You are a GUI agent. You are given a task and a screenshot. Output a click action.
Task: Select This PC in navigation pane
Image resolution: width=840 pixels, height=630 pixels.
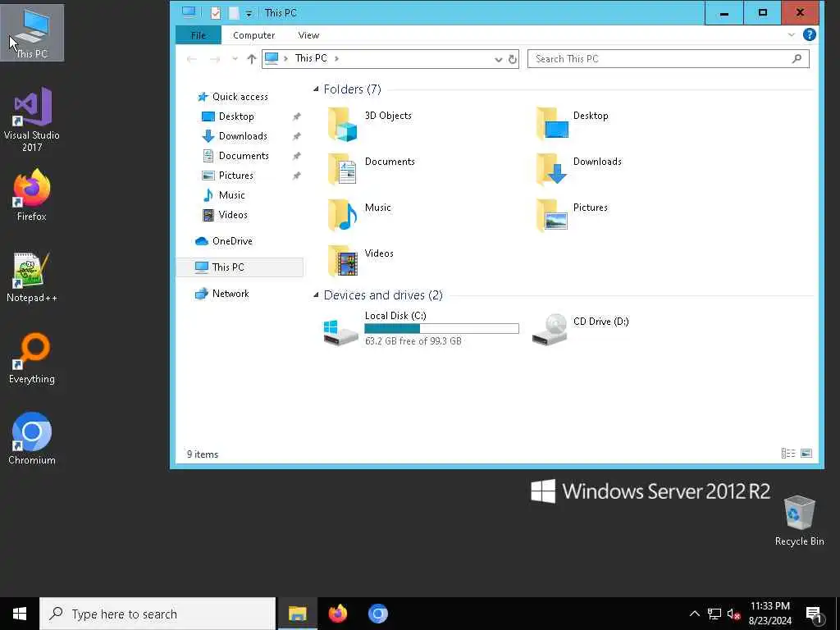pos(240,267)
